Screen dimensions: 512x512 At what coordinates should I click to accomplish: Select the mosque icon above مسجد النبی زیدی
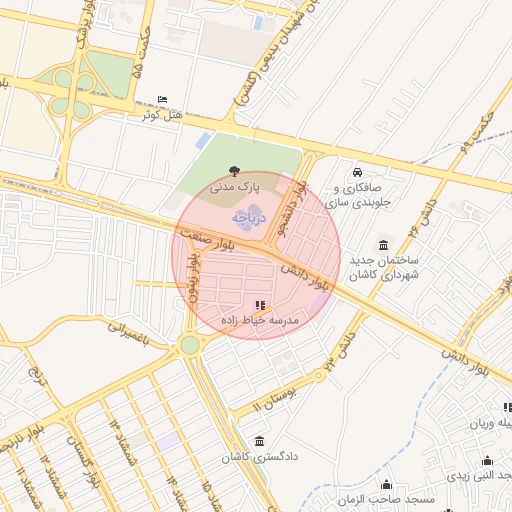click(487, 460)
